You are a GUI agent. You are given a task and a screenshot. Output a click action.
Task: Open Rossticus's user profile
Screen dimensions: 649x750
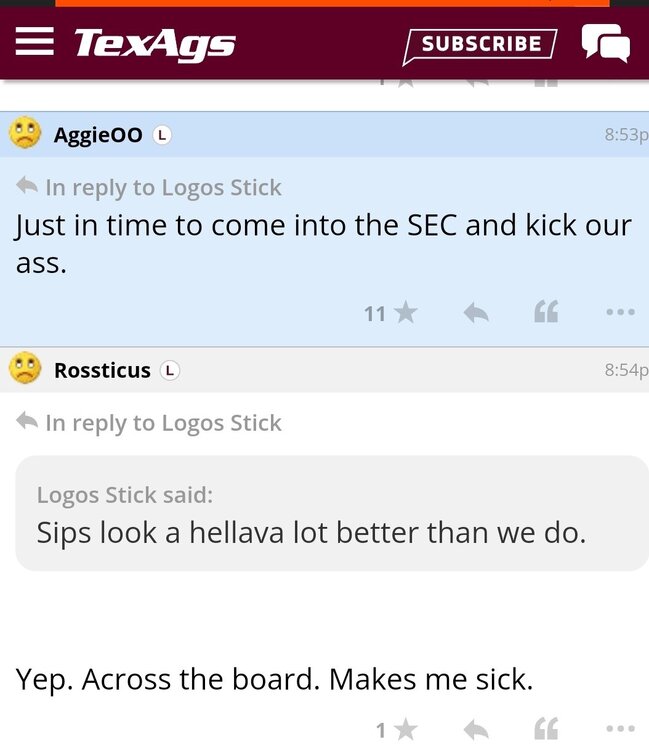tap(102, 370)
